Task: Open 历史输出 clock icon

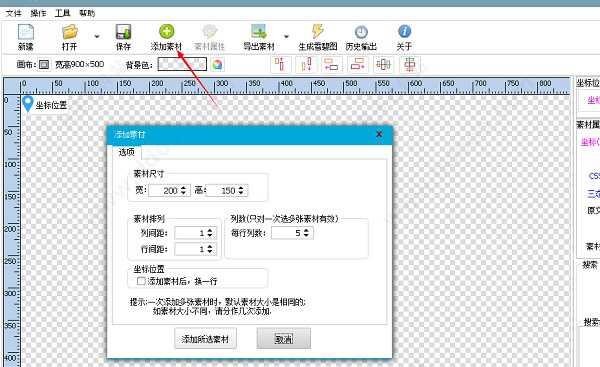Action: tap(361, 32)
